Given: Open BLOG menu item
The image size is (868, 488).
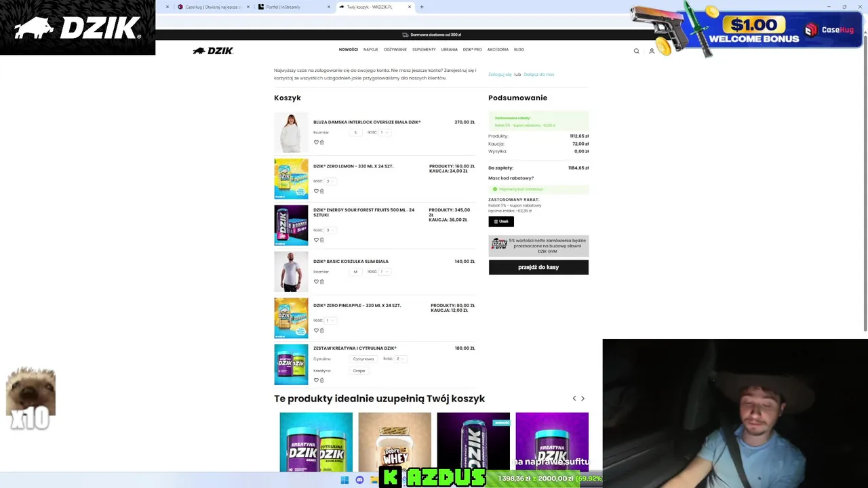Looking at the screenshot, I should pos(519,49).
